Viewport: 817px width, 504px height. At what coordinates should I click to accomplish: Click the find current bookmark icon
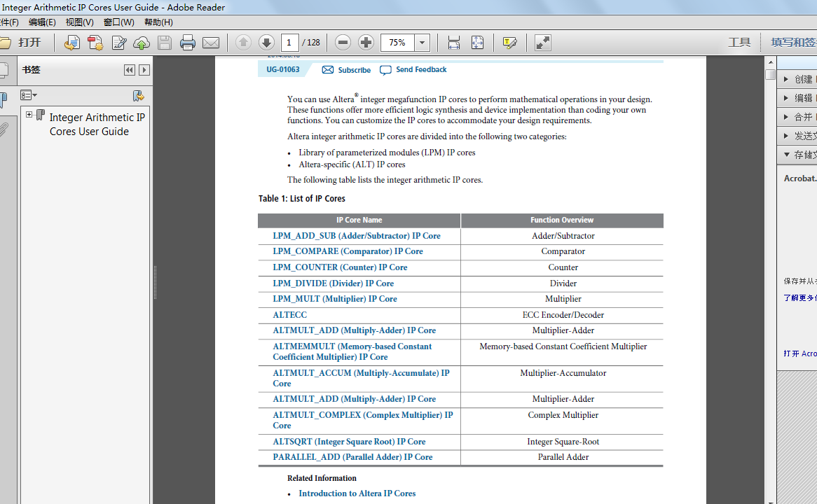coord(138,96)
